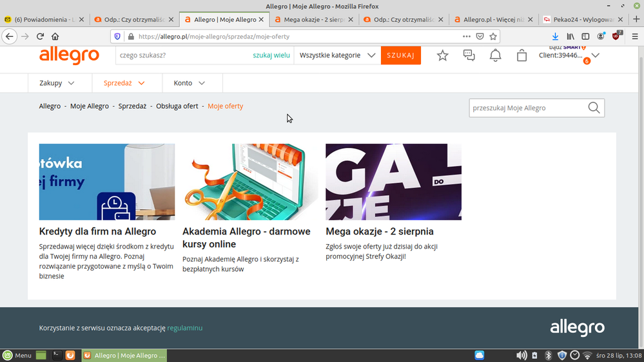The width and height of the screenshot is (644, 362).
Task: Expand the Client account dropdown chevron
Action: (596, 55)
